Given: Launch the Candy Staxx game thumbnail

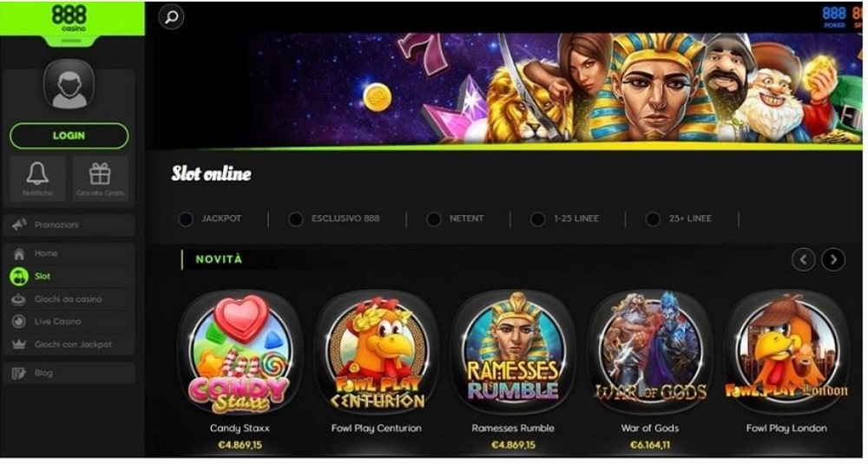Looking at the screenshot, I should (240, 353).
